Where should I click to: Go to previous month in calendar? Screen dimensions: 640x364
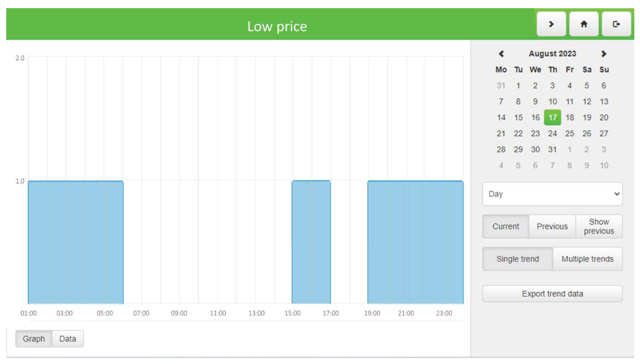point(501,54)
